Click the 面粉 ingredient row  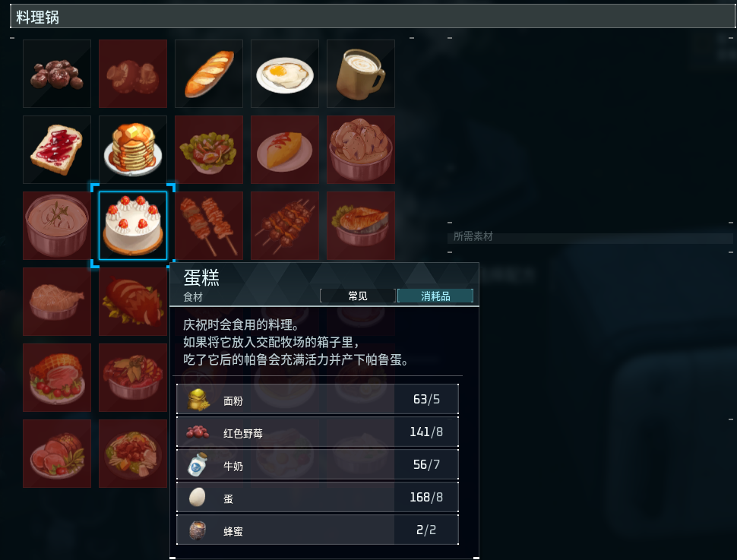[x=318, y=399]
